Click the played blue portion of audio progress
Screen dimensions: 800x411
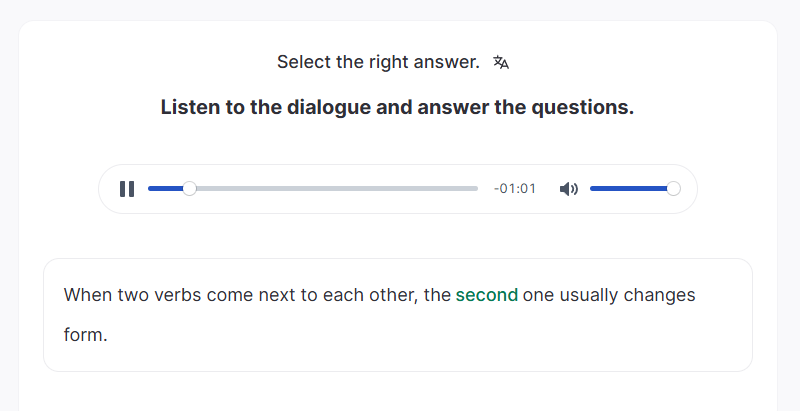pos(165,189)
